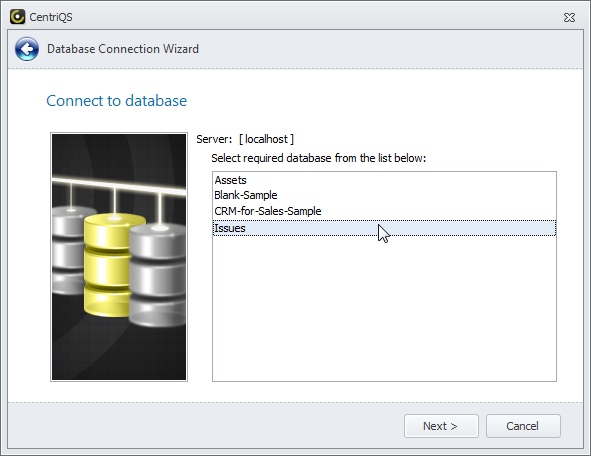Proceed with the Next button

(441, 426)
